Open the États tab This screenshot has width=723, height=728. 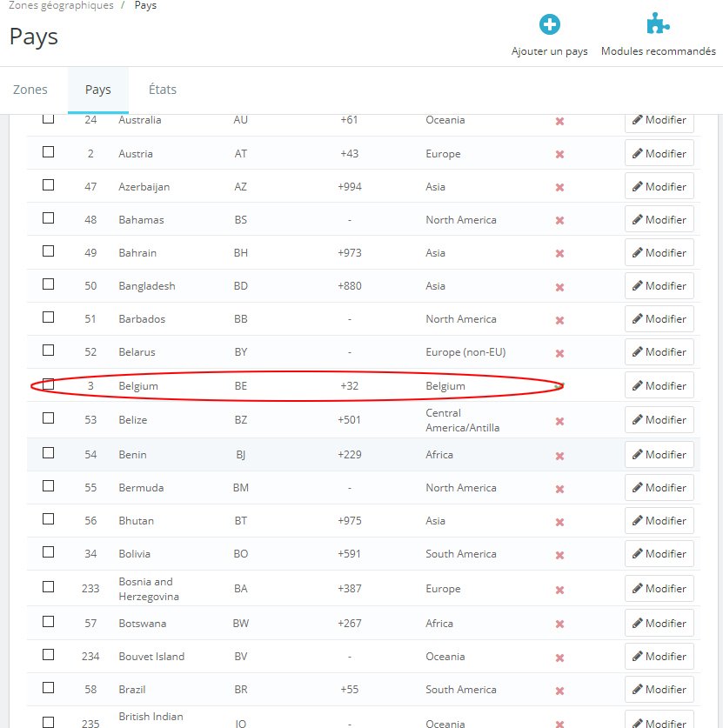click(x=163, y=90)
